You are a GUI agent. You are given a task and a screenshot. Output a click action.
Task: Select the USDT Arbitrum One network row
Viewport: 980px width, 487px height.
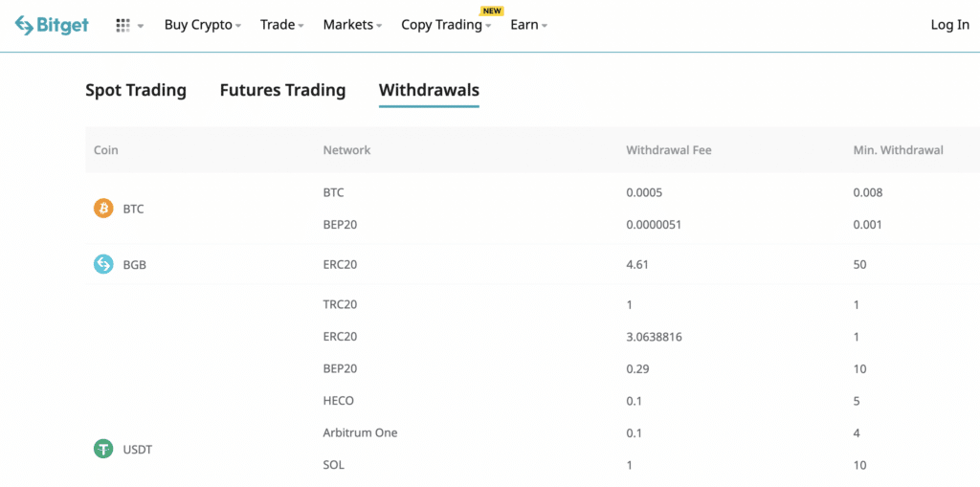[360, 432]
